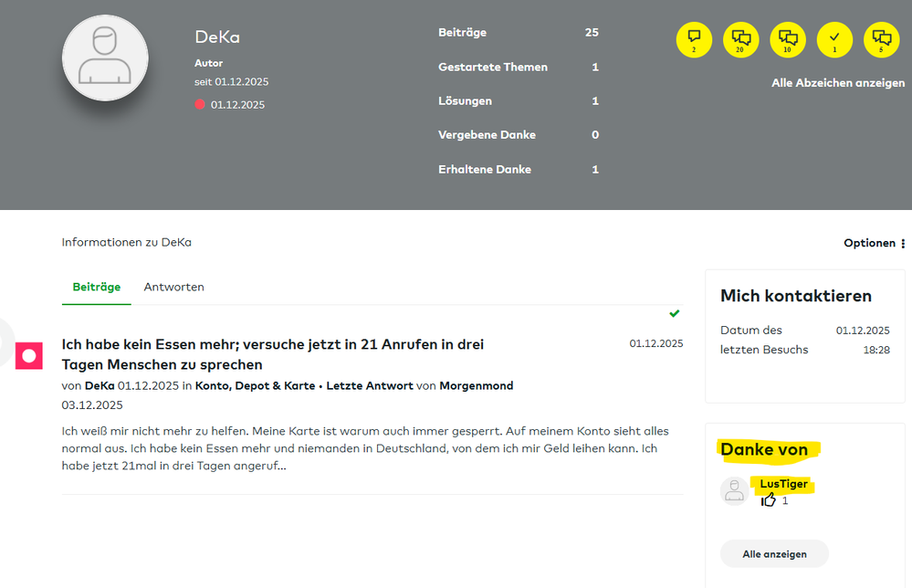912x588 pixels.
Task: Open the Konto, Depot & Karte board link
Action: tap(247, 385)
